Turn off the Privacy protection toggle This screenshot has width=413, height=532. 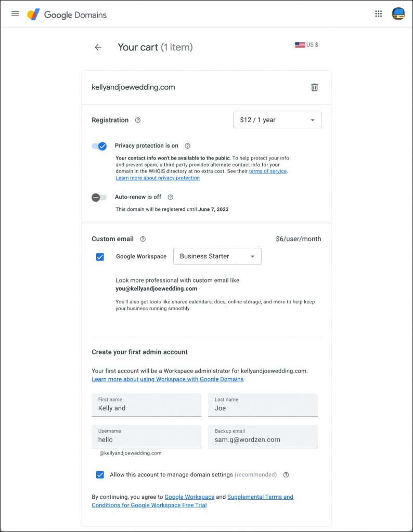click(x=99, y=146)
